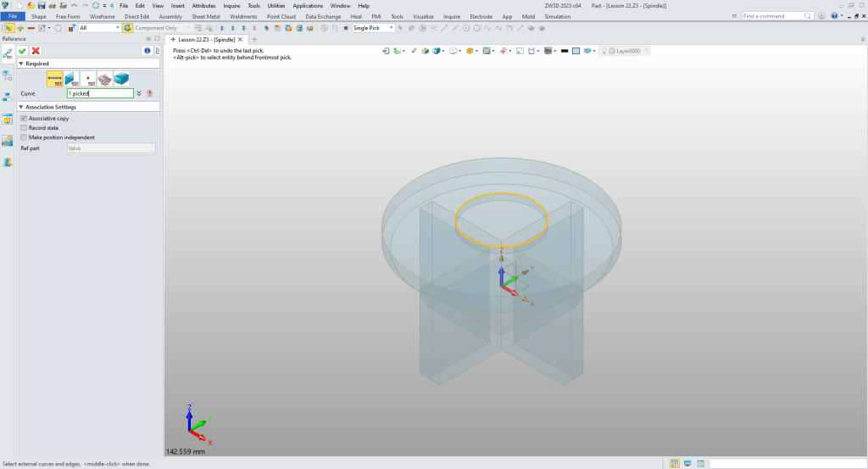
Task: Select the Curve reference type icon
Action: [x=55, y=79]
